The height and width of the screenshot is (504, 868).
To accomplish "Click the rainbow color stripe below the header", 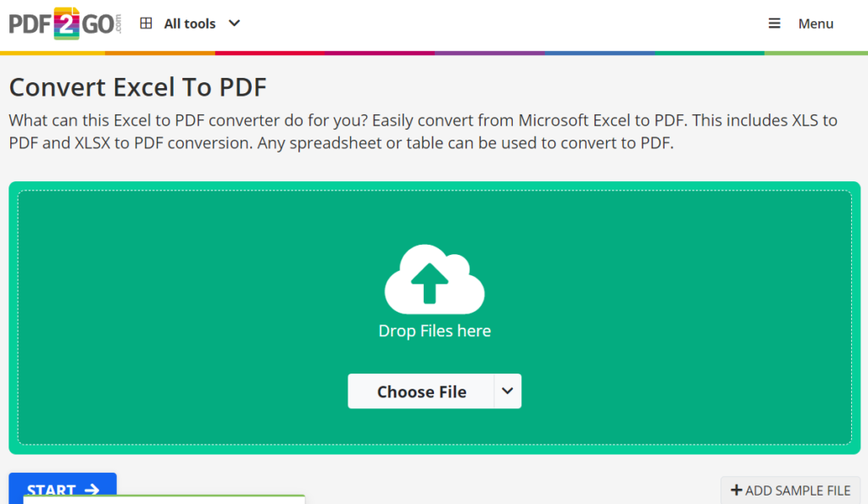I will coord(434,53).
